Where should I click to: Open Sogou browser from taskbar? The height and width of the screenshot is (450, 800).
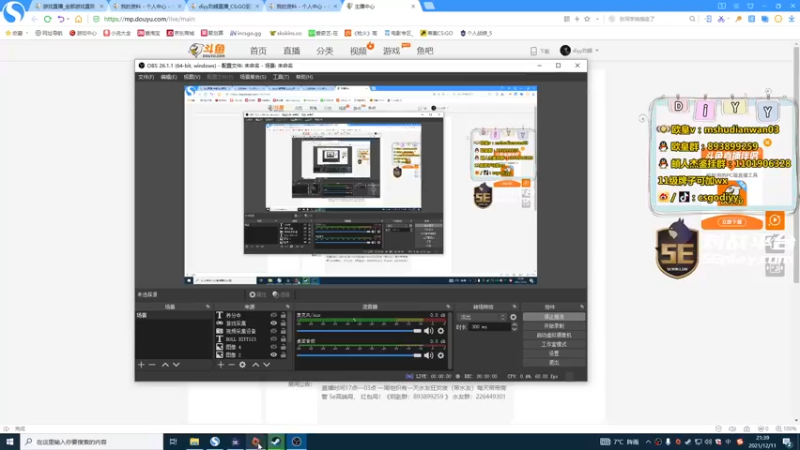coord(215,441)
